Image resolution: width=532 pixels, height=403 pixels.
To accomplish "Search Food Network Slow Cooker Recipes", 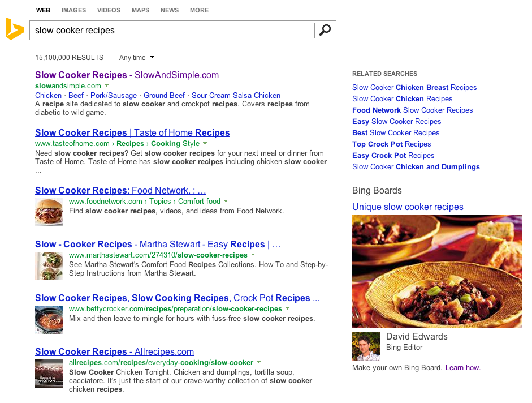I will (413, 110).
